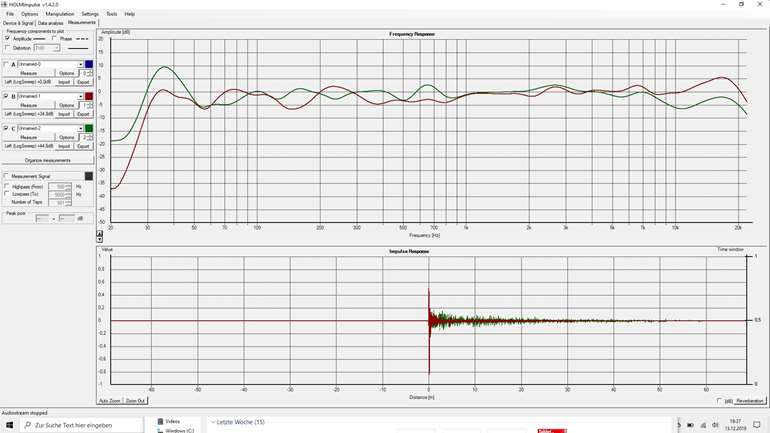Click plot splitter up arrow

[99, 234]
